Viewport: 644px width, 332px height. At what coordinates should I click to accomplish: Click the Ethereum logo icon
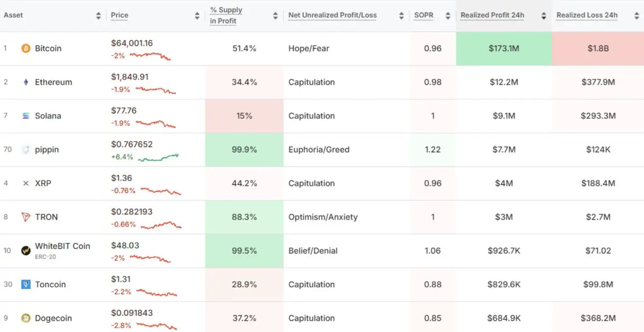[26, 82]
